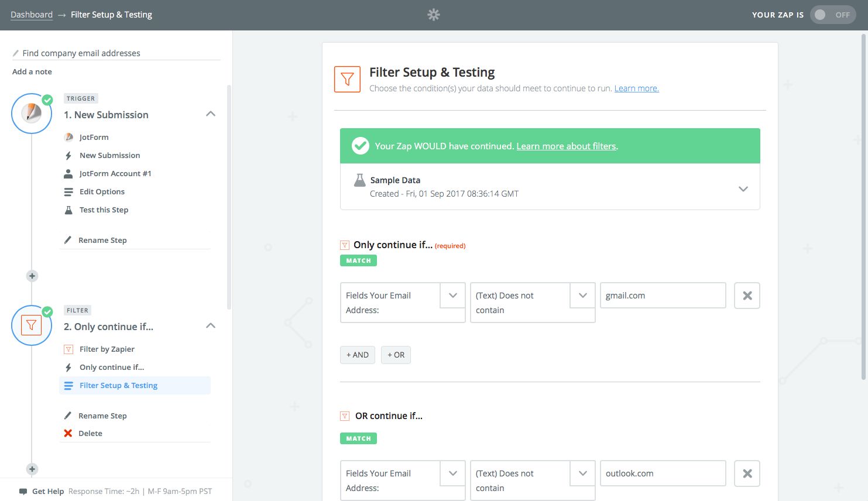Collapse the New Submission trigger step
Viewport: 868px width, 501px height.
[211, 114]
